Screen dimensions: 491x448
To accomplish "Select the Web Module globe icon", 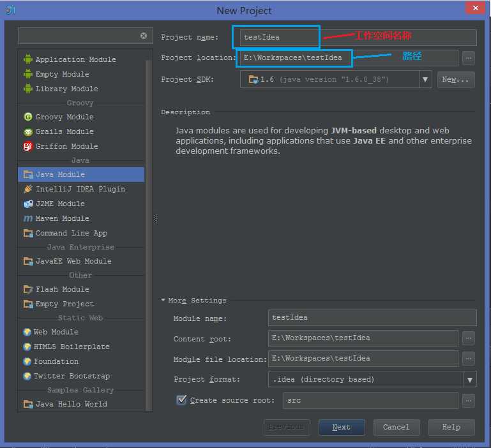I will (x=27, y=332).
